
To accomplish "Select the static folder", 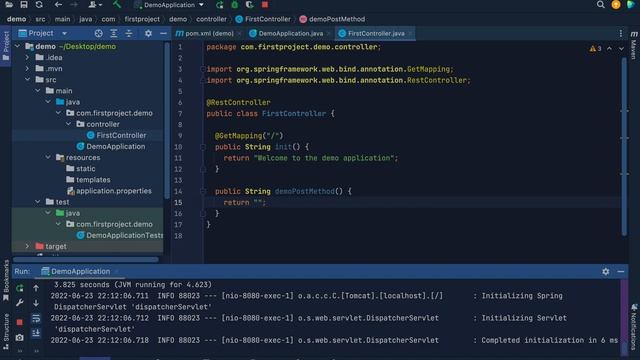I will 81,169.
